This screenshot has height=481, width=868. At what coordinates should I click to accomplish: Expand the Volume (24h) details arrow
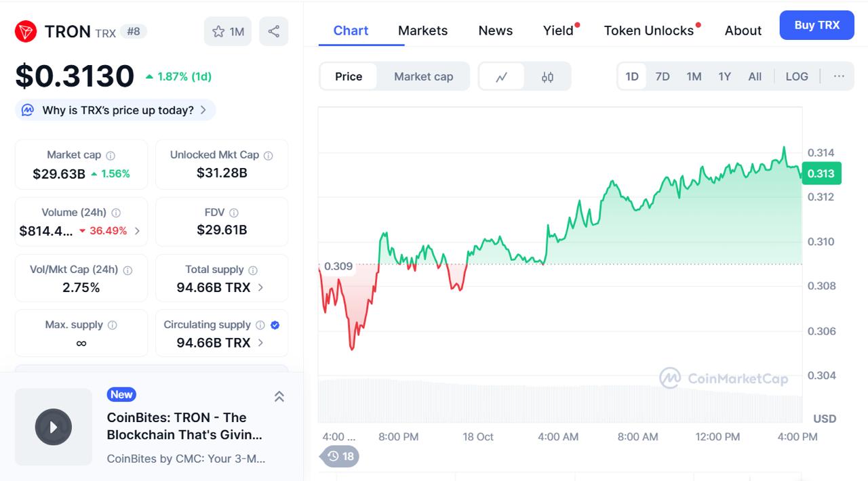pos(137,230)
